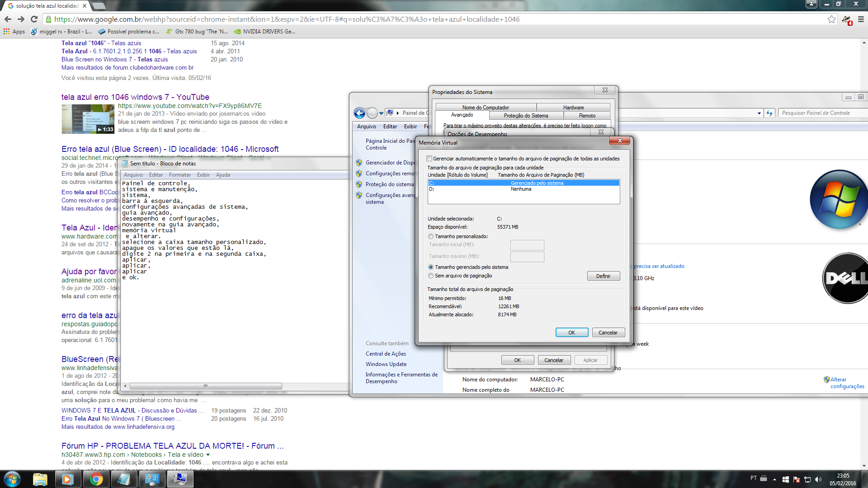Show hidden system tray icons
Image resolution: width=868 pixels, height=488 pixels.
pos(774,479)
